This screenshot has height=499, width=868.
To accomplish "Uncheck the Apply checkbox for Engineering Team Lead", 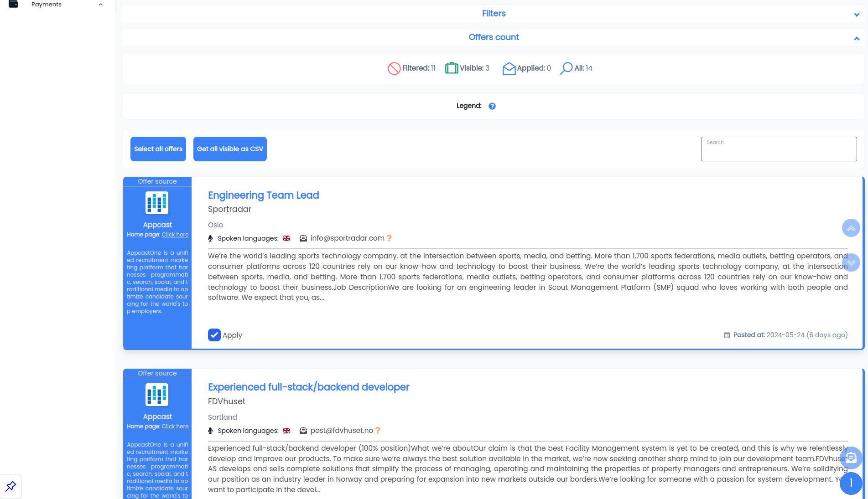I will [214, 335].
